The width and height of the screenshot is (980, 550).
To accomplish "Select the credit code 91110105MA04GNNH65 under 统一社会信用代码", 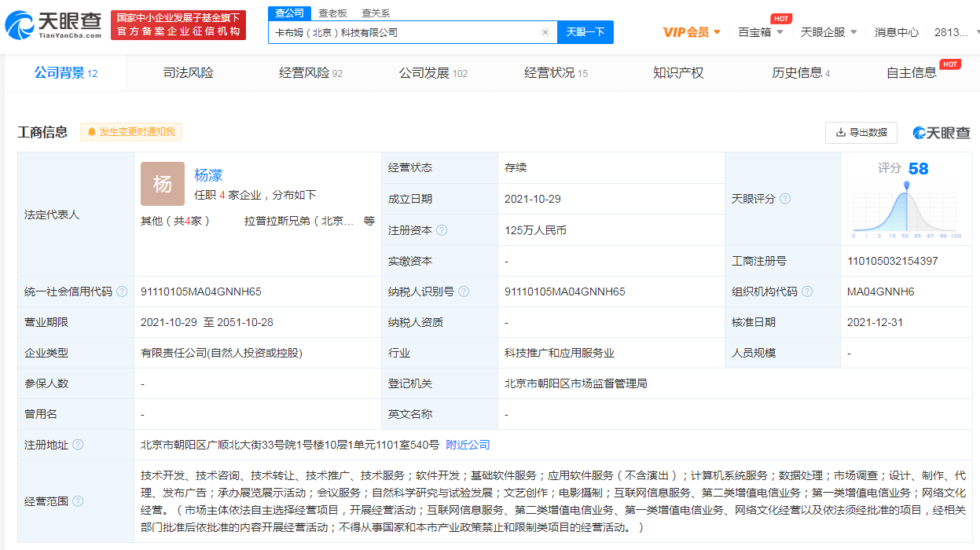I will (x=201, y=291).
